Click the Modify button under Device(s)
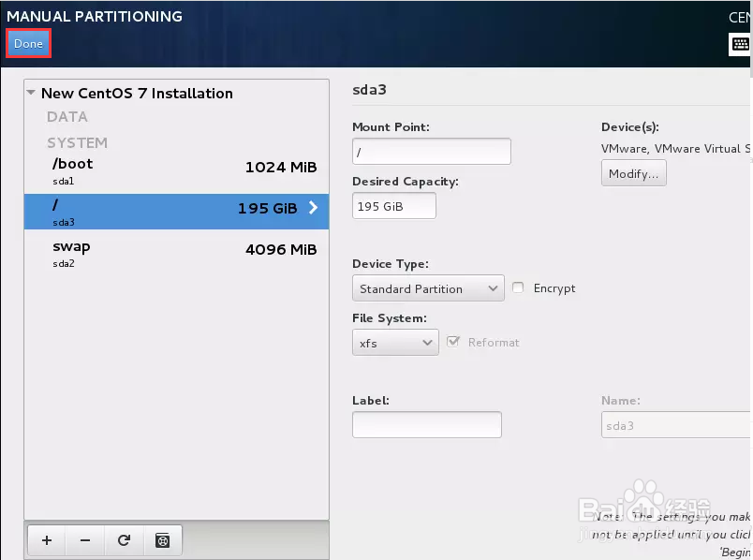The width and height of the screenshot is (753, 560). (633, 172)
